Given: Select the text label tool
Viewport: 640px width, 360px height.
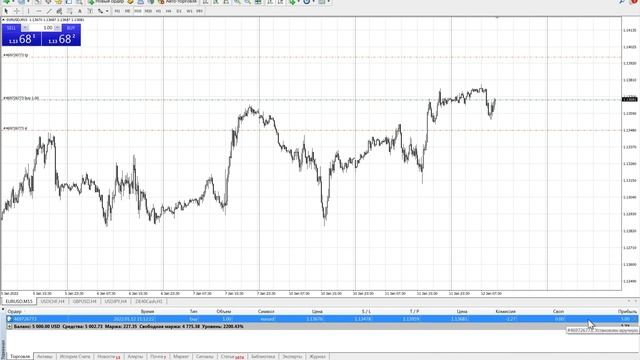Looking at the screenshot, I should tap(90, 11).
